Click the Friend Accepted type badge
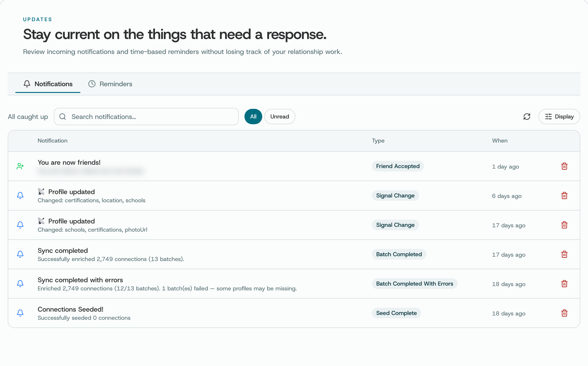588x366 pixels. [x=398, y=166]
